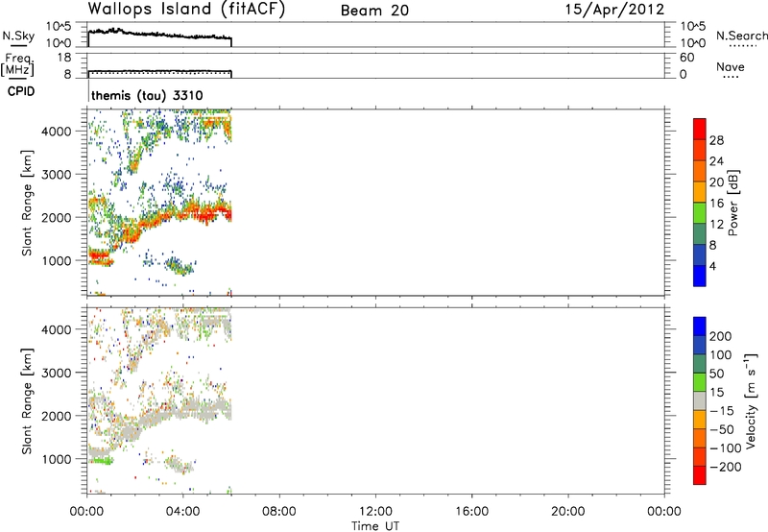Click the date "15/Apr/2012"
The width and height of the screenshot is (768, 532).
pos(614,10)
